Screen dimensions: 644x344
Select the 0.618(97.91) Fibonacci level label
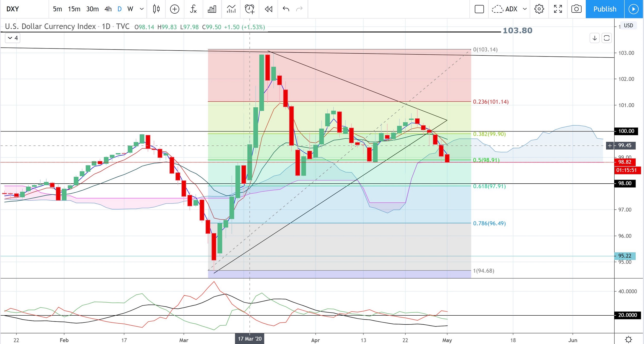click(x=489, y=186)
